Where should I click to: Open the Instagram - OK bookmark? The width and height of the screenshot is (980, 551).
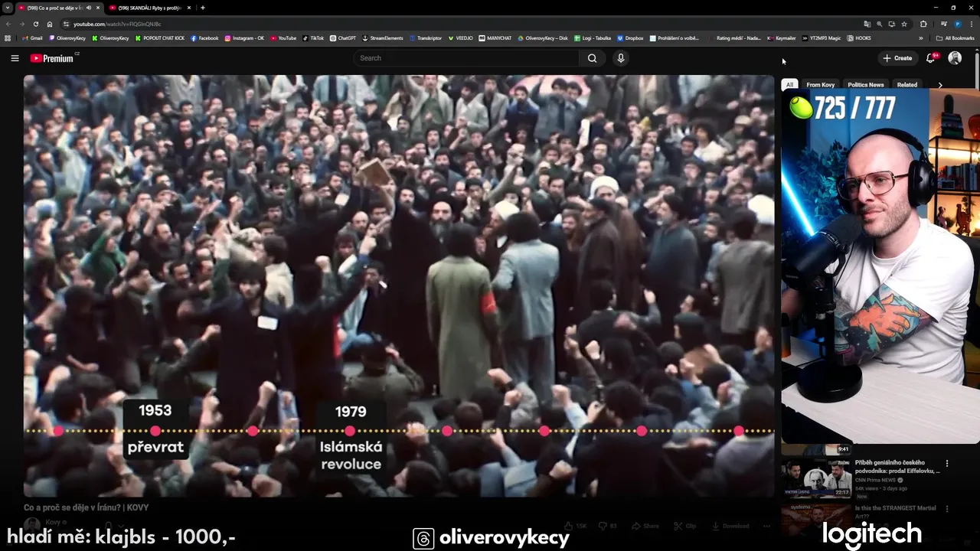point(244,38)
